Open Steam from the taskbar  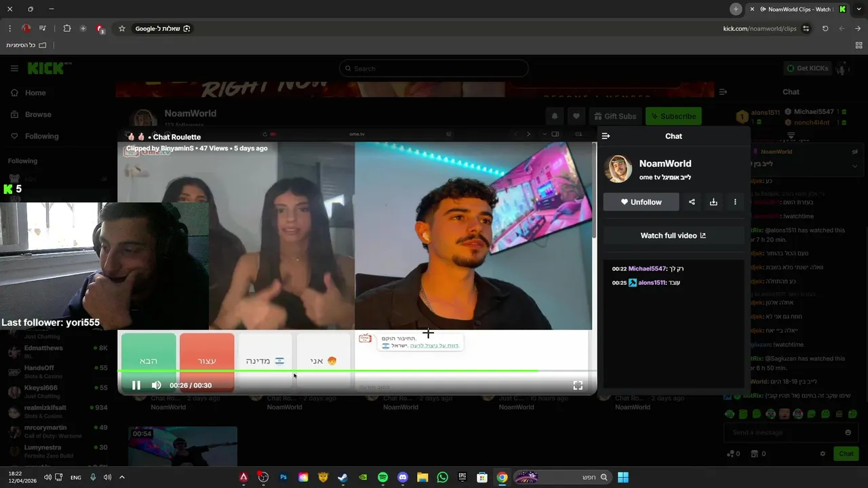pos(343,477)
